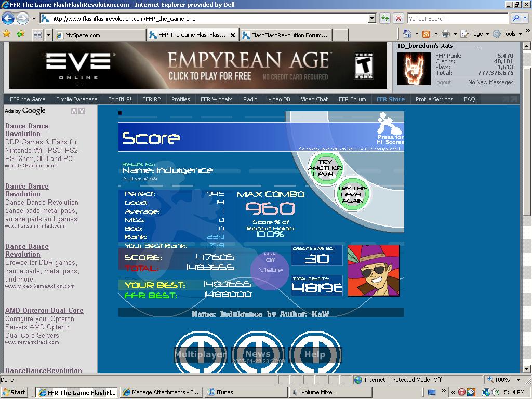Open the Tools menu dropdown
This screenshot has width=532, height=399.
click(507, 34)
